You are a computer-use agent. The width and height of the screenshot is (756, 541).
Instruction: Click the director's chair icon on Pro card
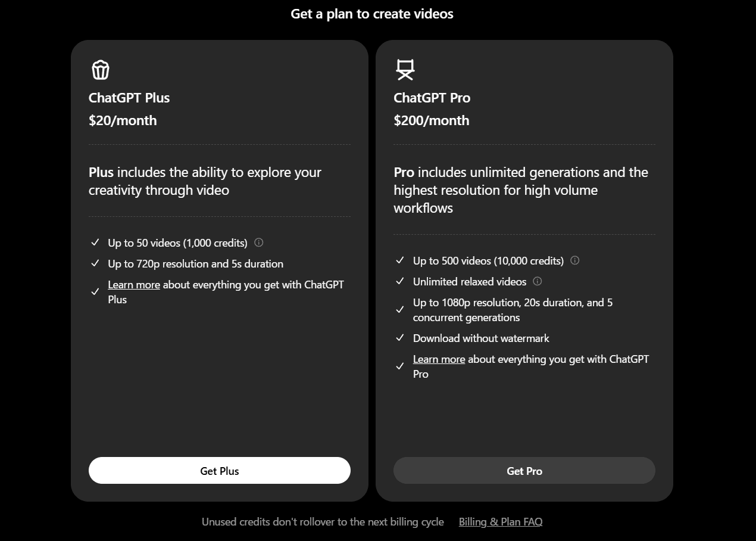click(405, 70)
